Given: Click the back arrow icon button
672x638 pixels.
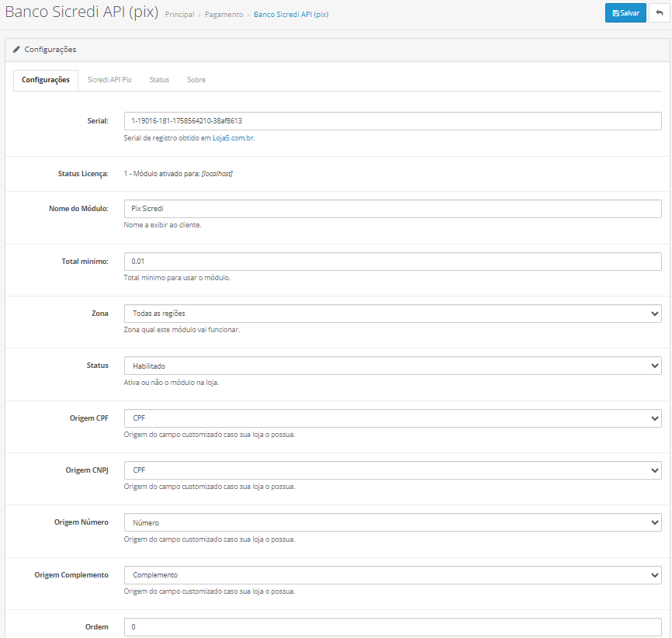Looking at the screenshot, I should click(660, 13).
